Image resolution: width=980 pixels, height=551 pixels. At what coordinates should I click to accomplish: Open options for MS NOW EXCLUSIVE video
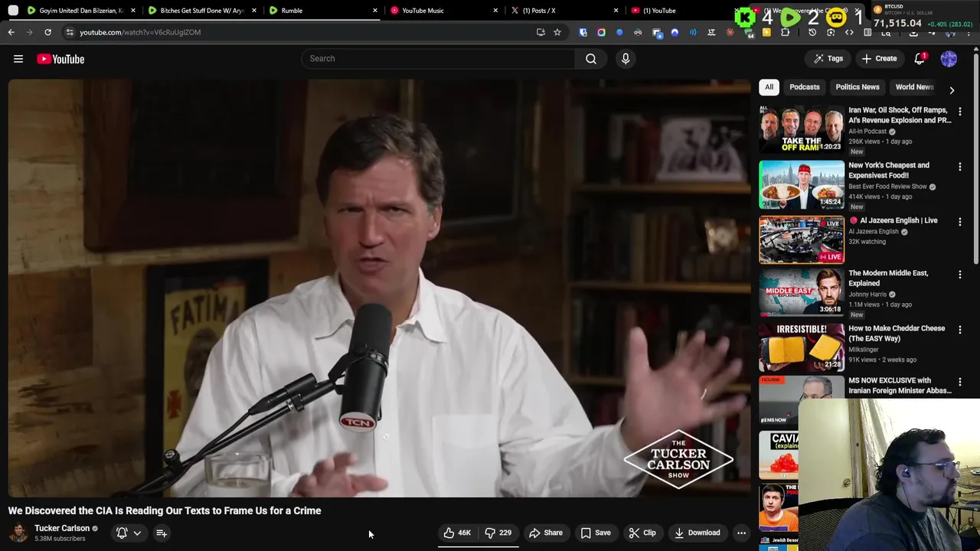pyautogui.click(x=960, y=382)
